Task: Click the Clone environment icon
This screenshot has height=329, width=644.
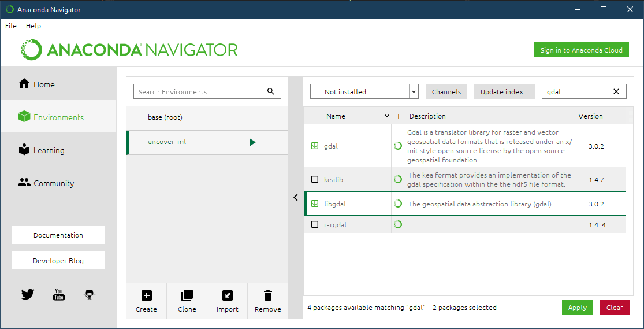Action: [x=187, y=295]
